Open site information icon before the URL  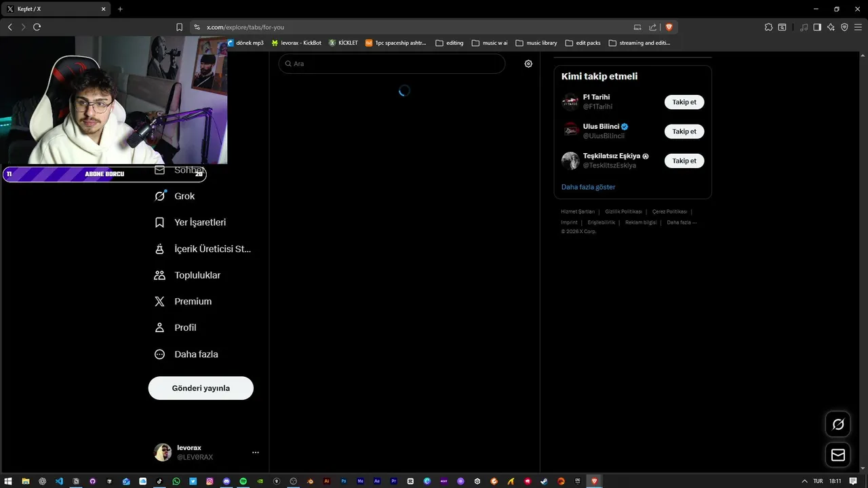(197, 27)
